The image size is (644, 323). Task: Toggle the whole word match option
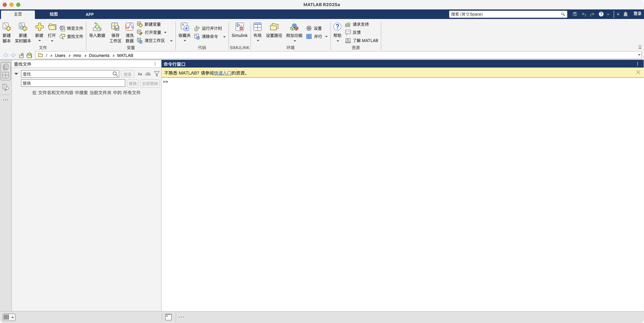click(148, 74)
